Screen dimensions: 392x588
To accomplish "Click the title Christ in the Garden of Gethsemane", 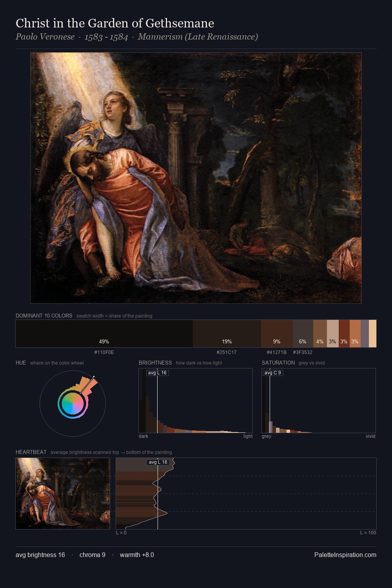I will [x=115, y=23].
